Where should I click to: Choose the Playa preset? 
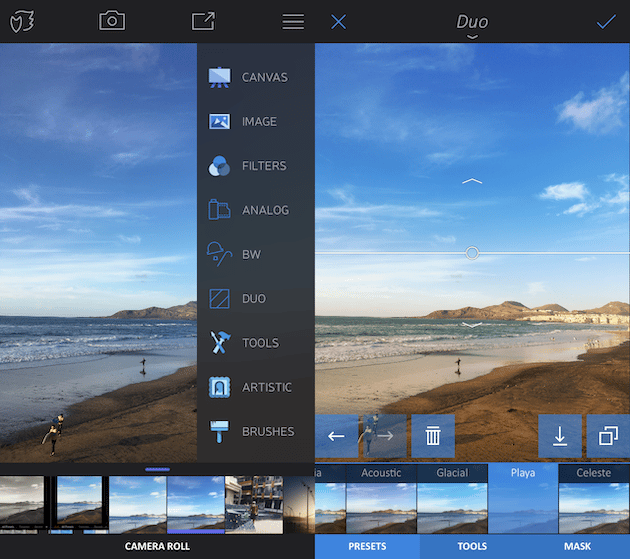pos(523,499)
